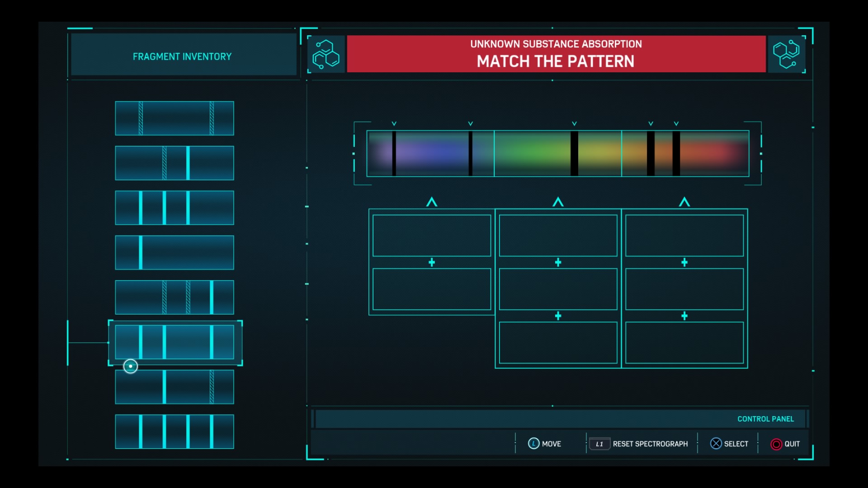Click the left stick icon beside MOVE
Screen dimensions: 868x488
tap(533, 444)
